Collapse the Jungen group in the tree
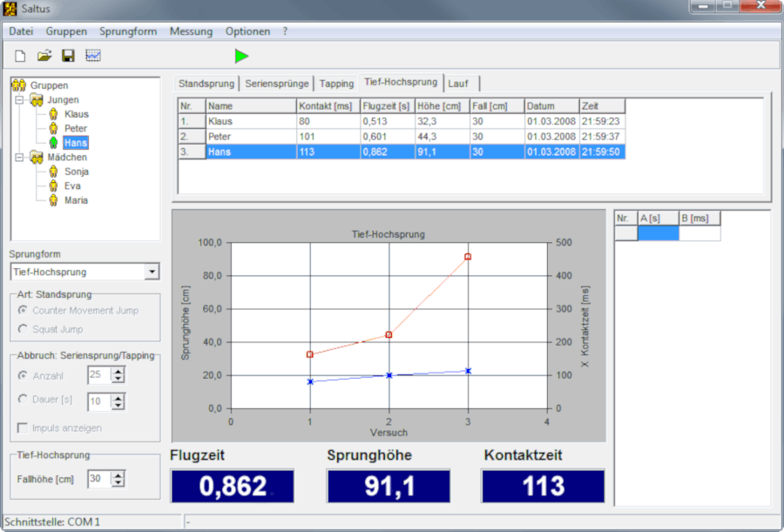The height and width of the screenshot is (532, 784). [19, 100]
